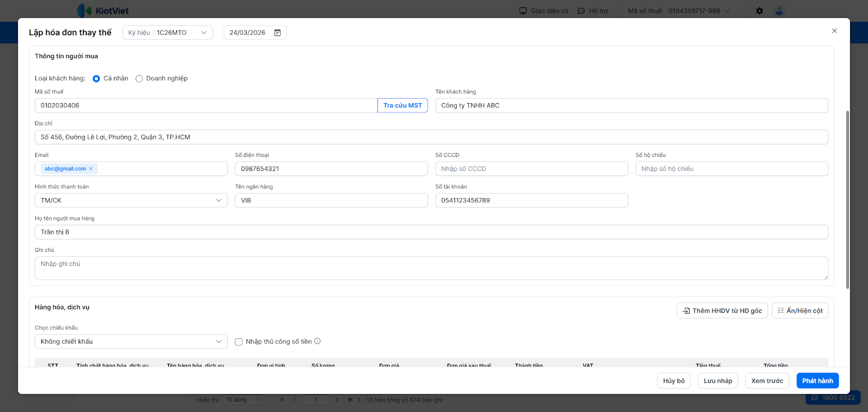
Task: Open the user avatar menu
Action: pyautogui.click(x=779, y=11)
